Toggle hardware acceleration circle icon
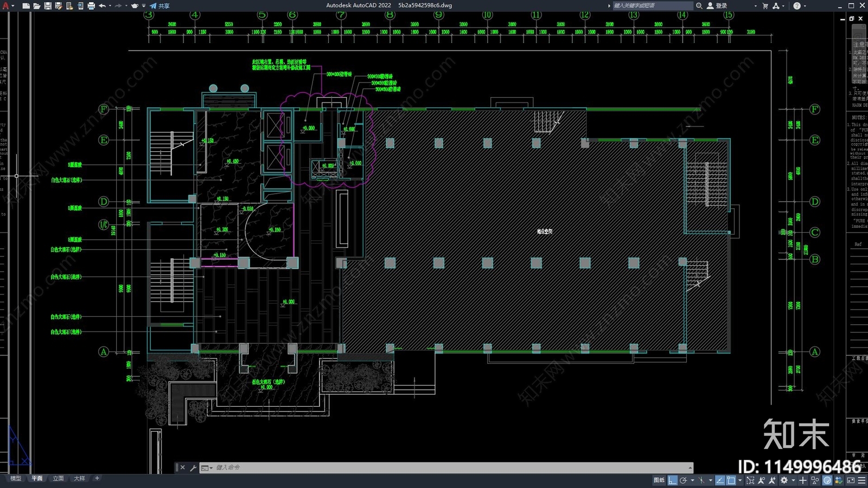Image resolution: width=868 pixels, height=488 pixels. pyautogui.click(x=827, y=480)
